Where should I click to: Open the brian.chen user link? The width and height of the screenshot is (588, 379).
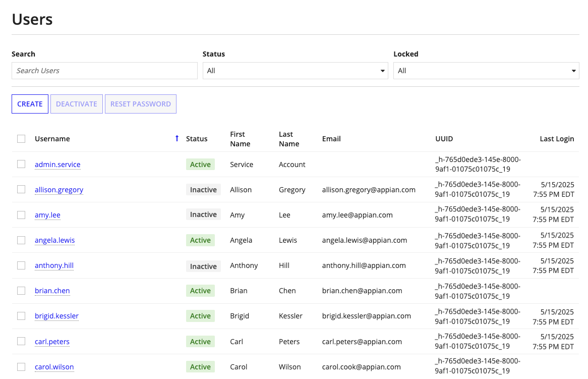52,291
